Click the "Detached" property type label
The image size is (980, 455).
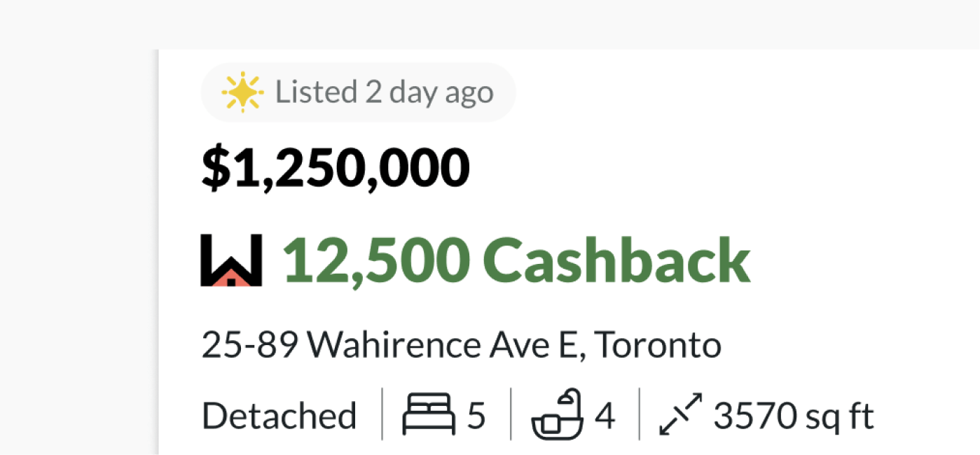point(279,416)
